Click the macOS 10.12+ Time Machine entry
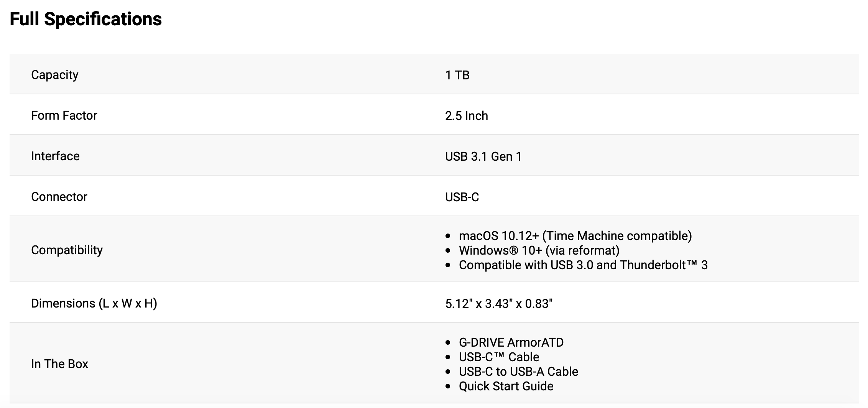This screenshot has height=408, width=868. pyautogui.click(x=575, y=236)
